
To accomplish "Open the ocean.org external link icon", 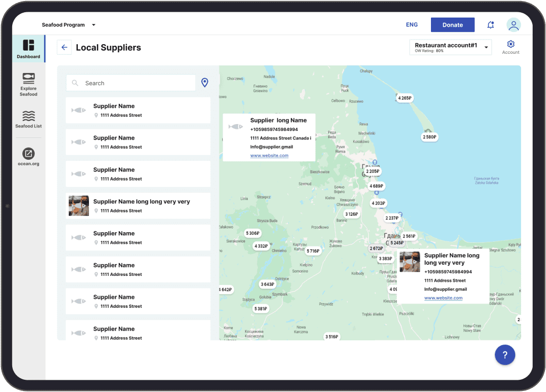I will tap(29, 154).
